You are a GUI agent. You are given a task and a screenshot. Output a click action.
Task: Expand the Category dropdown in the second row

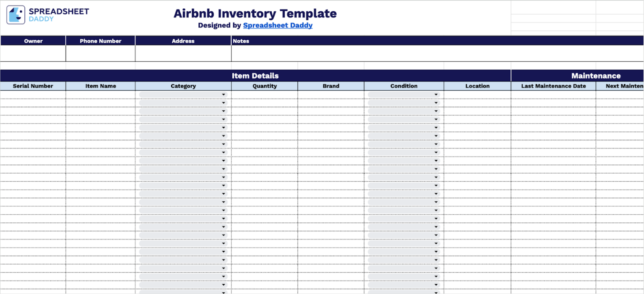point(224,103)
